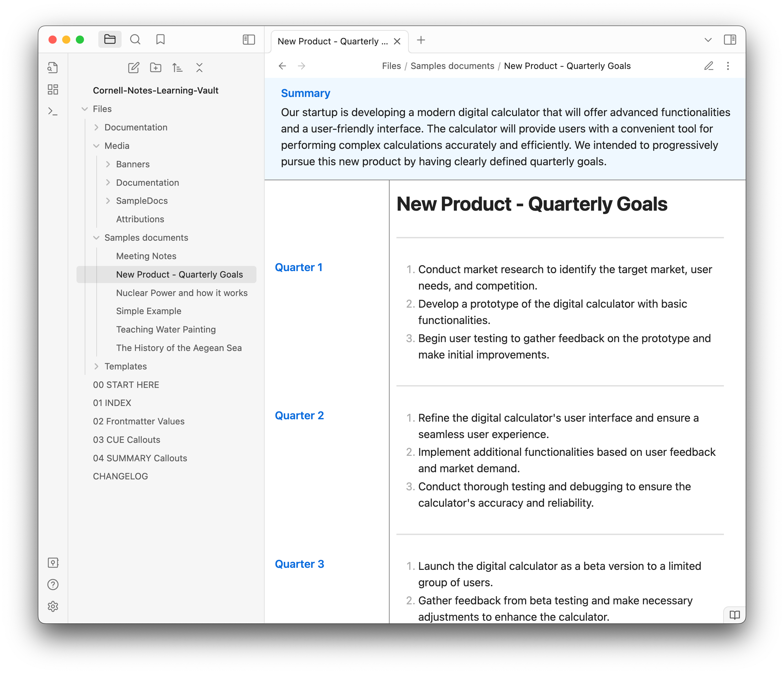This screenshot has width=784, height=674.
Task: Select the New Product - Quarterly tab
Action: click(333, 41)
